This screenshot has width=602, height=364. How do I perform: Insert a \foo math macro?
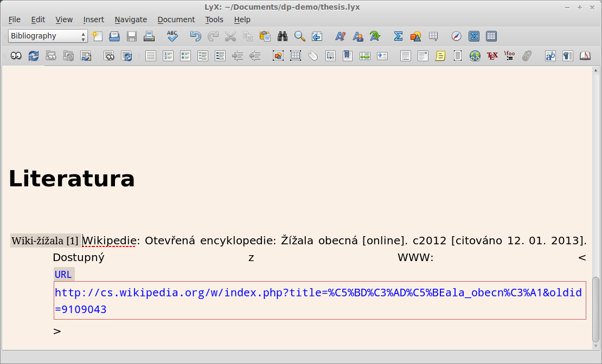[x=510, y=56]
